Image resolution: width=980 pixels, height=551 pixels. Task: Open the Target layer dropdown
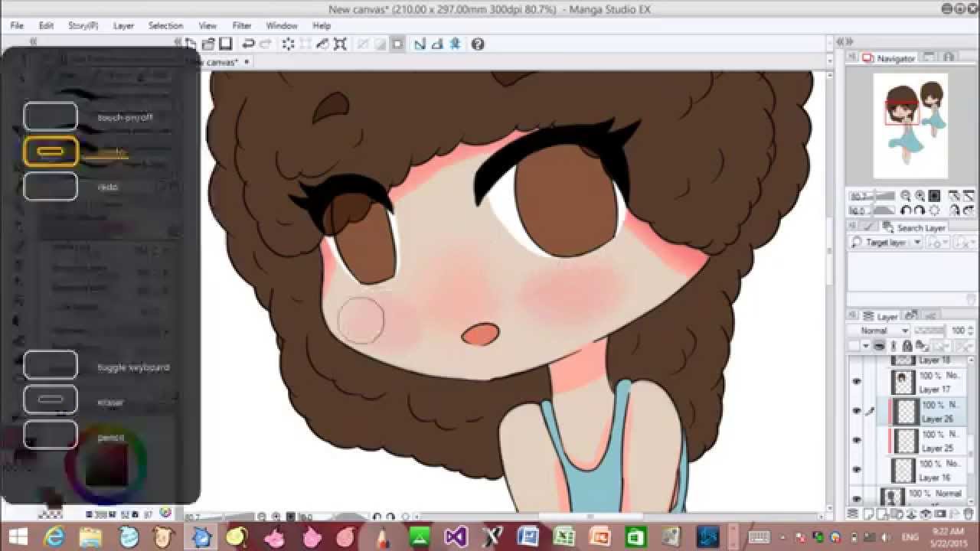(x=885, y=243)
